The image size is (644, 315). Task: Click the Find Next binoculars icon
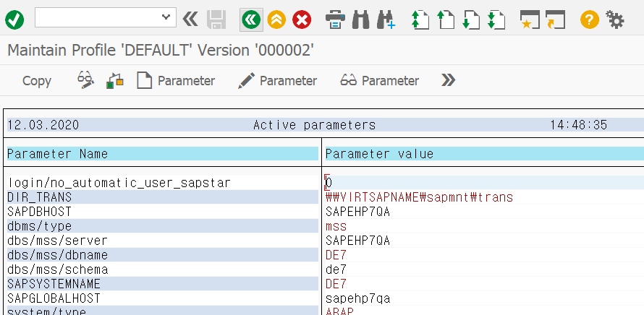tap(386, 20)
